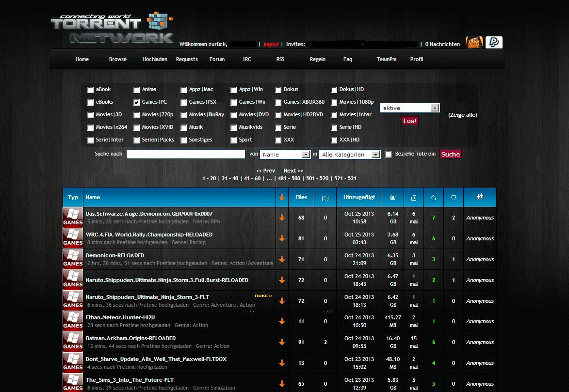Click the Los! button
This screenshot has height=392, width=569.
pos(410,121)
